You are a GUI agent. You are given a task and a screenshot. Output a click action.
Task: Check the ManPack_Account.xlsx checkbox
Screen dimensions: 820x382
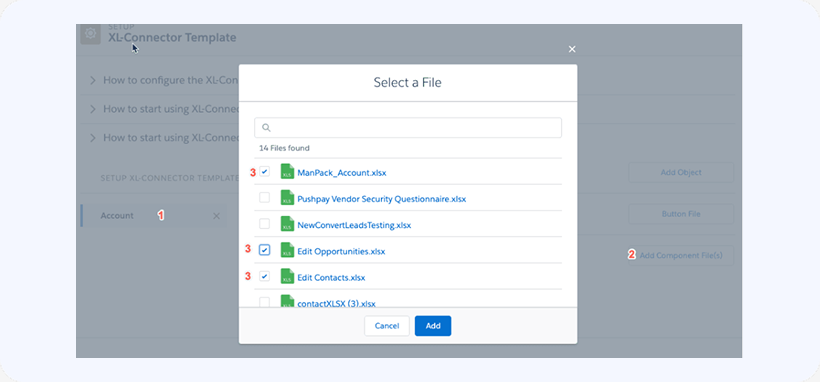click(265, 172)
